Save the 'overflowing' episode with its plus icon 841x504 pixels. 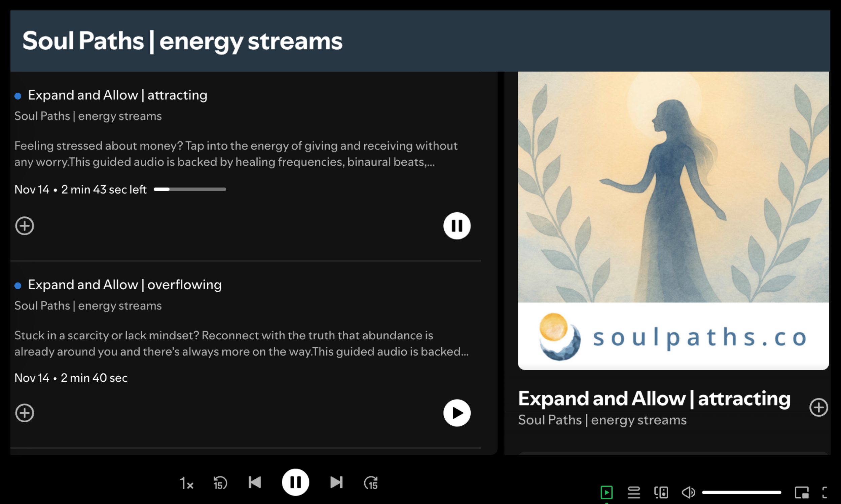point(25,413)
